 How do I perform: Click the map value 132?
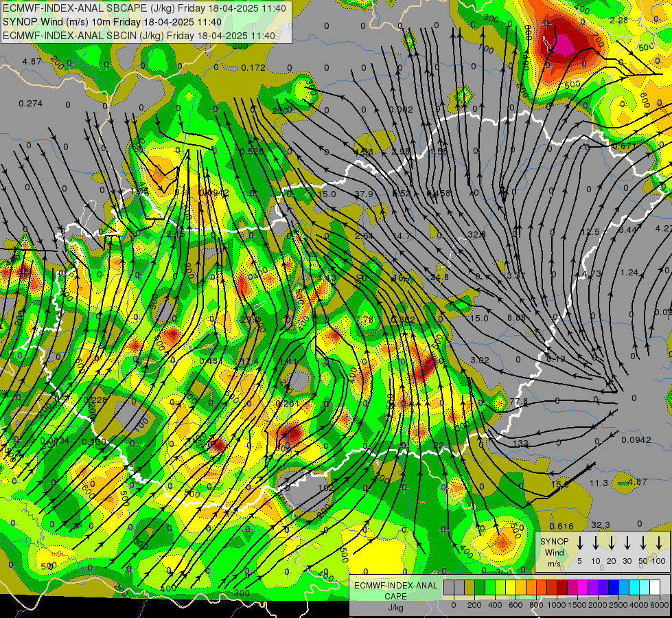pos(521,444)
